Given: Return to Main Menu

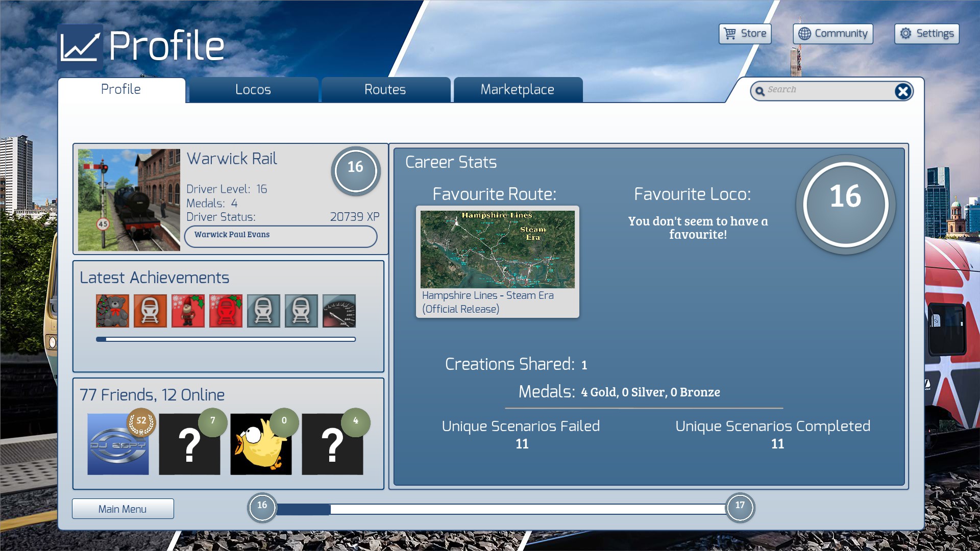Looking at the screenshot, I should (122, 509).
